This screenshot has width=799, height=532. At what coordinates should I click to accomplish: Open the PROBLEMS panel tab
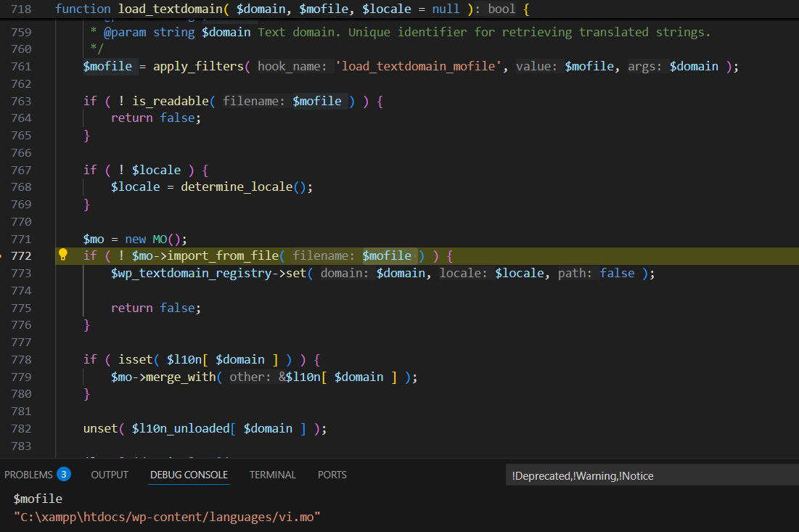point(28,475)
